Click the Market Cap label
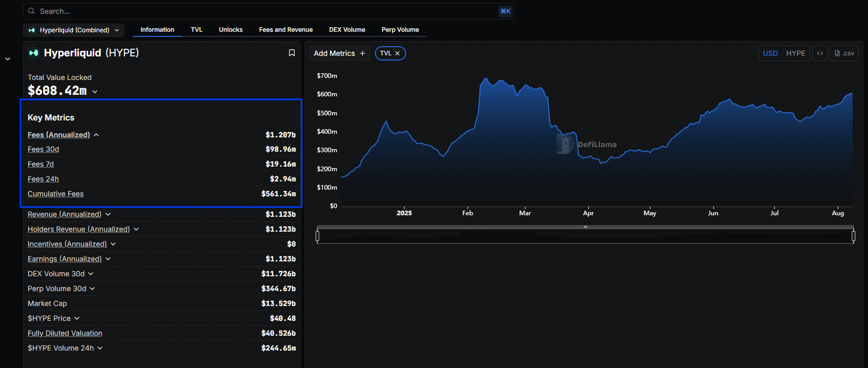Screen dimensions: 868x368 tap(47, 303)
